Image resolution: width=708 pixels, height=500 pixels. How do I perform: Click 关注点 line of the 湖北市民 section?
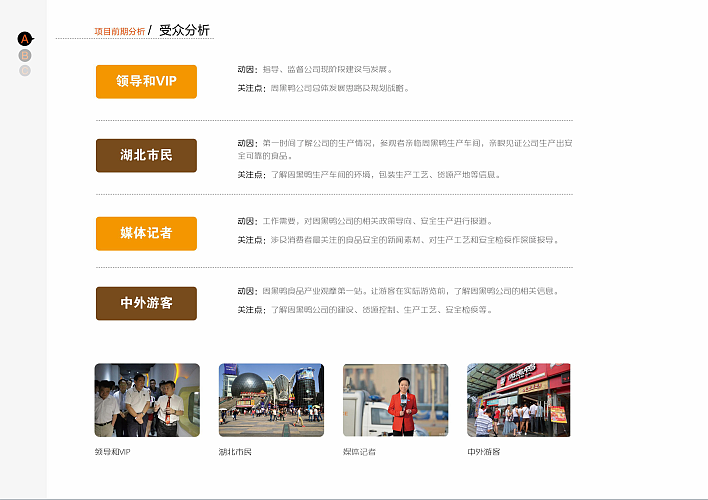click(369, 174)
